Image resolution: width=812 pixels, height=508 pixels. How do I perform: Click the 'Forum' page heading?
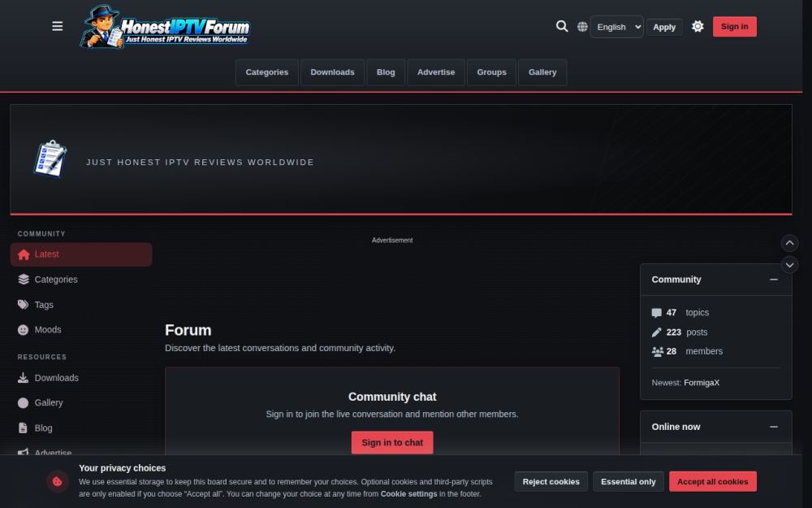pos(188,330)
